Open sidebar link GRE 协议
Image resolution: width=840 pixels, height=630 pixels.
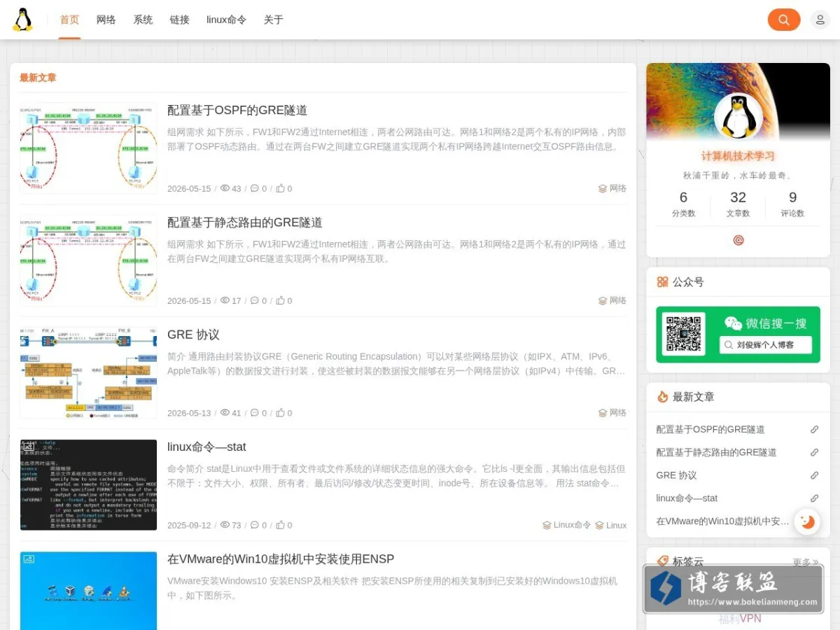click(676, 475)
